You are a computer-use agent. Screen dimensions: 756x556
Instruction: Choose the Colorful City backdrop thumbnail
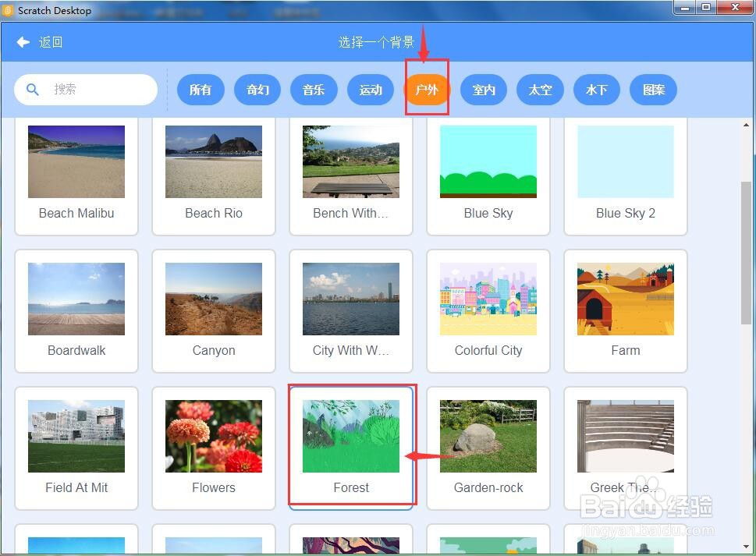click(488, 299)
